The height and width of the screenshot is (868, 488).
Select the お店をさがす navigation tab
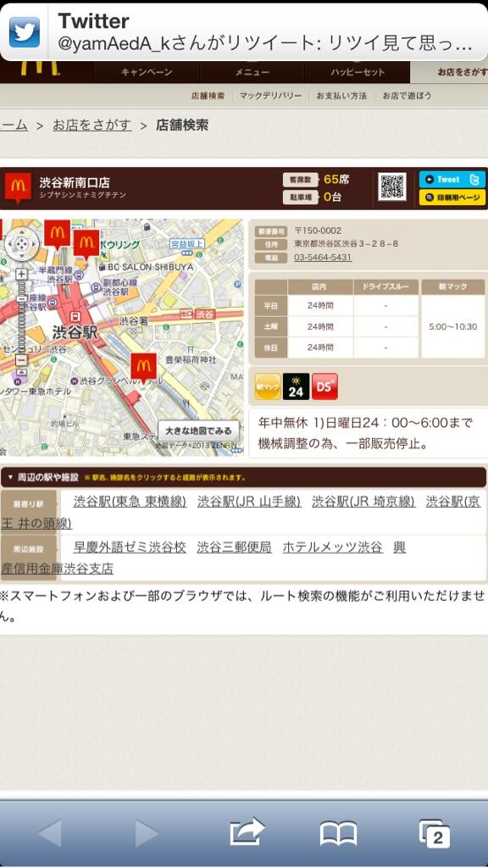449,72
